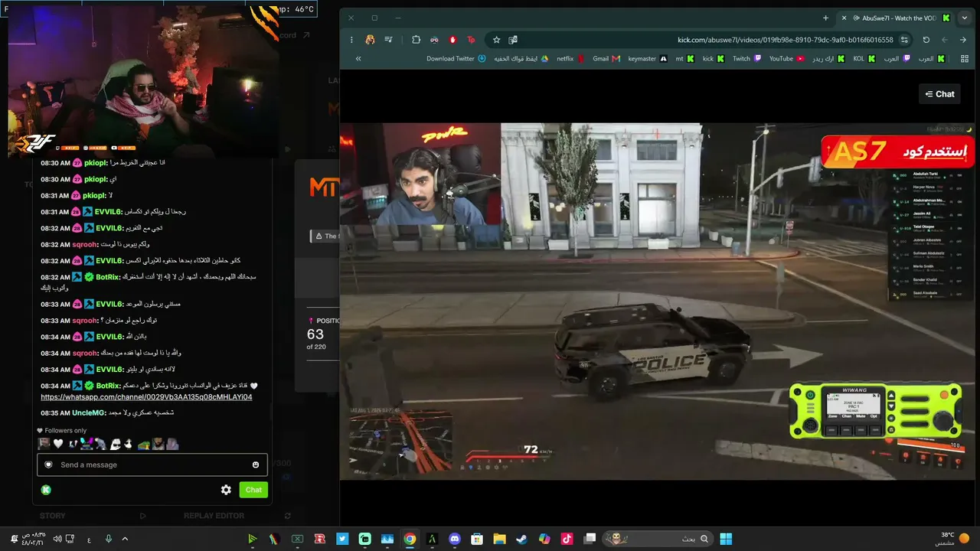Select the duck emote in chat

coord(128,444)
